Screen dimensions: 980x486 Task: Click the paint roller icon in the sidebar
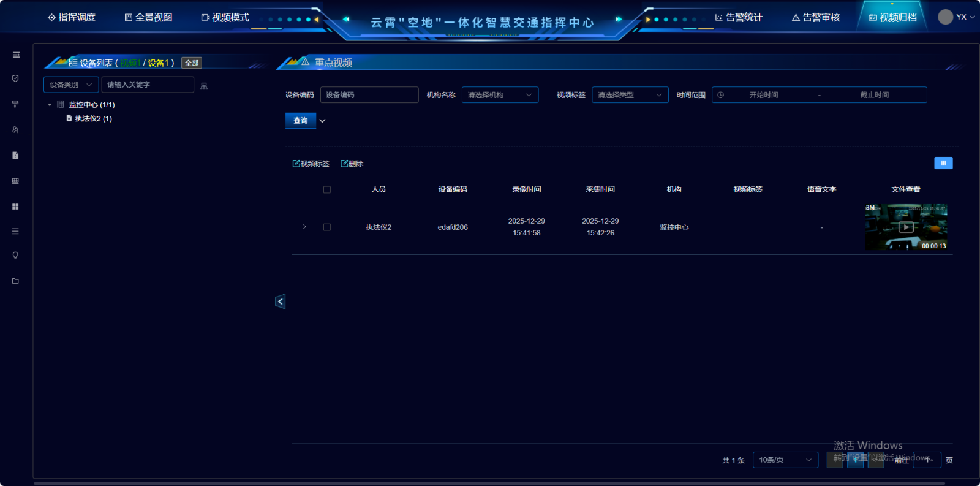click(16, 104)
